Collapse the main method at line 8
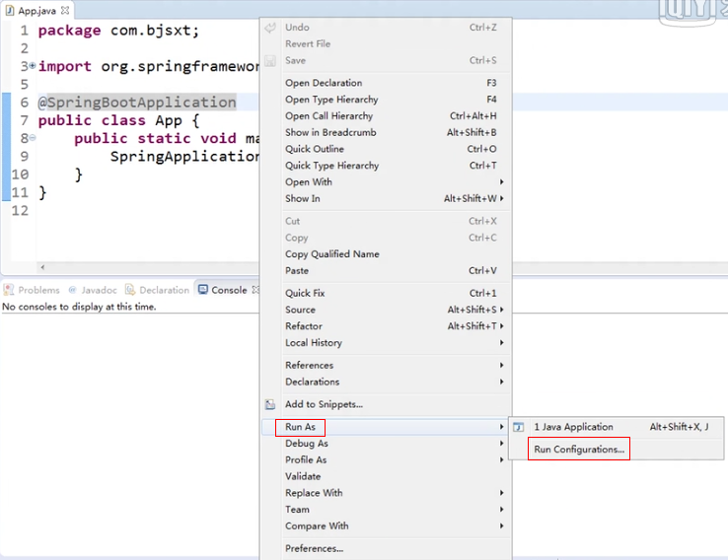The height and width of the screenshot is (560, 728). 33,138
